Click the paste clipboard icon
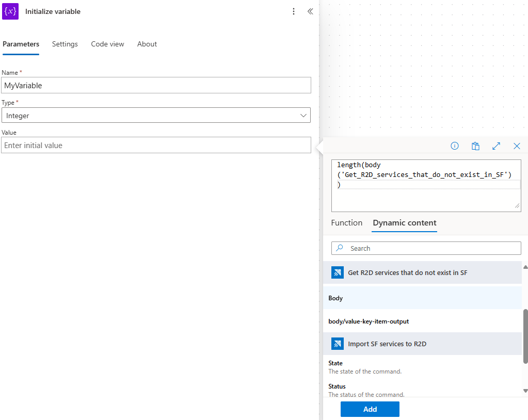This screenshot has width=528, height=420. click(x=475, y=146)
